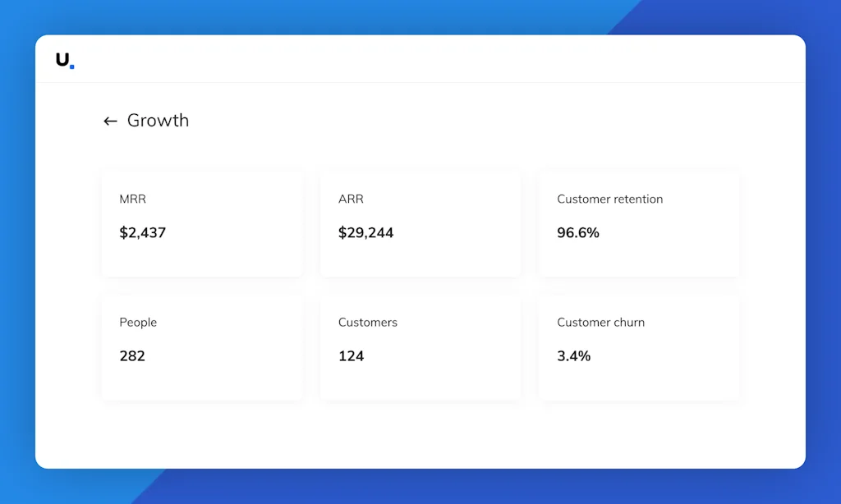Select the Customers label
The width and height of the screenshot is (841, 504).
(x=368, y=323)
